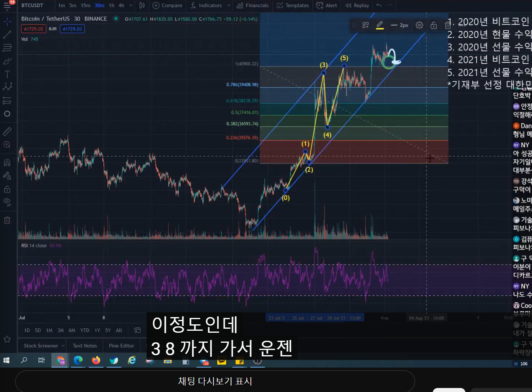Switch to 1m timeframe
Viewport: 532px width, 392px height.
point(61,5)
